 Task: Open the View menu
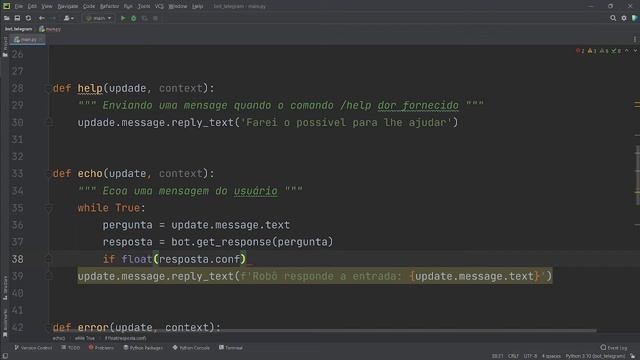coord(47,6)
